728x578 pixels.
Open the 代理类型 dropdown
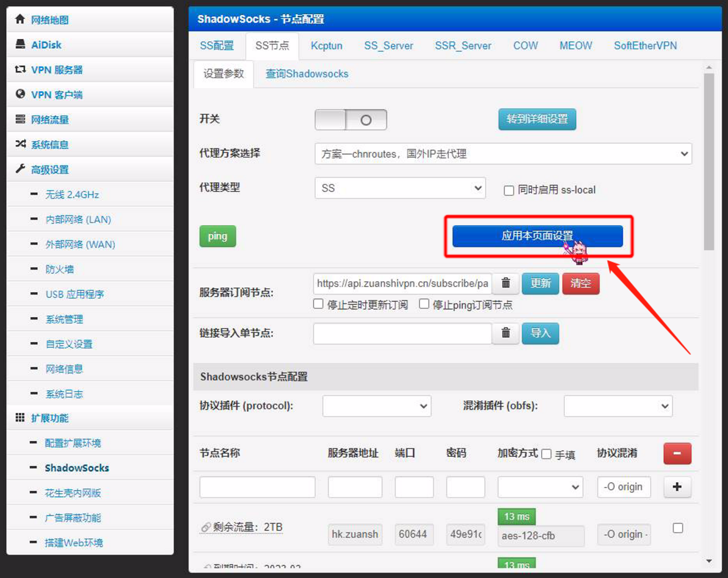[x=400, y=188]
